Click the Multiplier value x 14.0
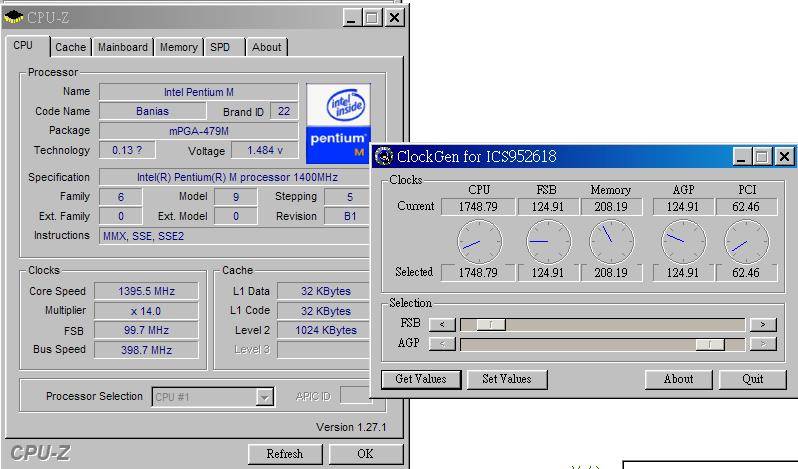 point(147,311)
